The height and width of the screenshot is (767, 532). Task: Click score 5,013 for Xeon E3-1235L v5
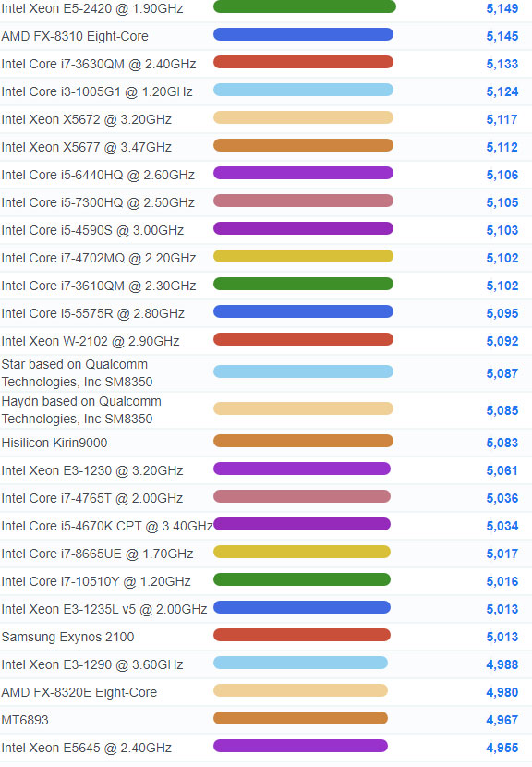click(x=502, y=610)
